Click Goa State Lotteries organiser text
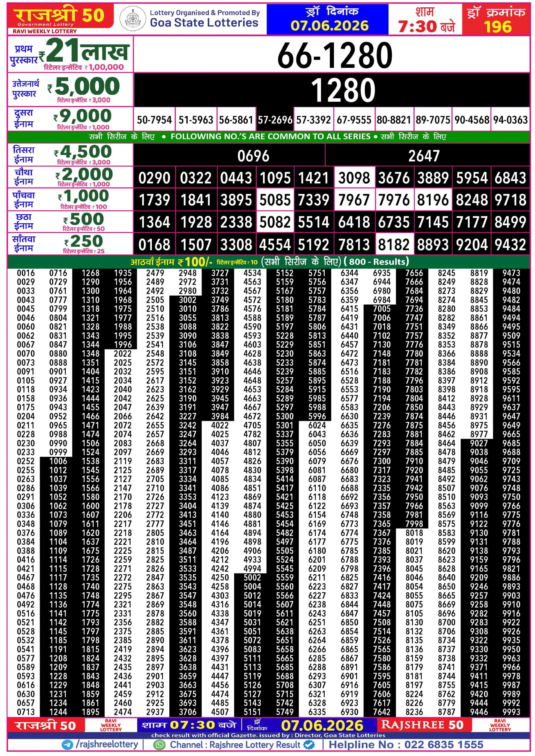Screen dimensions: 535x756 point(204,23)
